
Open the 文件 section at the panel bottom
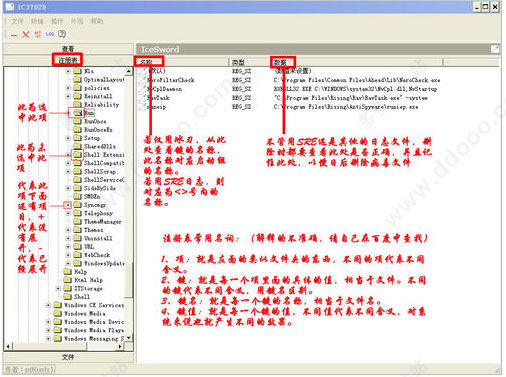point(68,357)
